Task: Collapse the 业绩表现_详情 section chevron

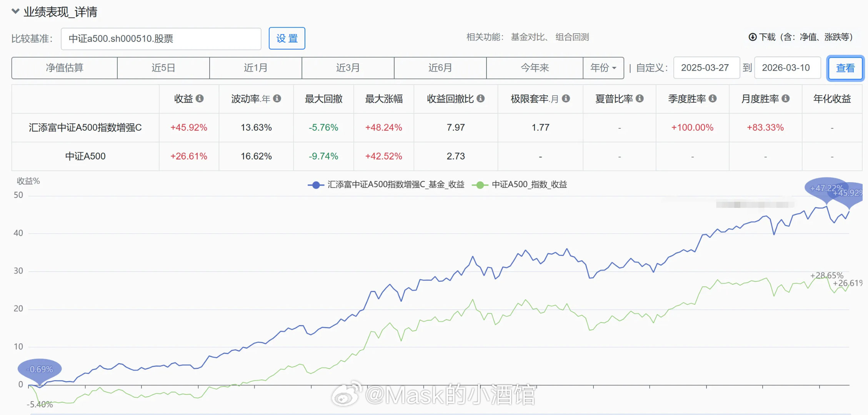Action: point(15,11)
